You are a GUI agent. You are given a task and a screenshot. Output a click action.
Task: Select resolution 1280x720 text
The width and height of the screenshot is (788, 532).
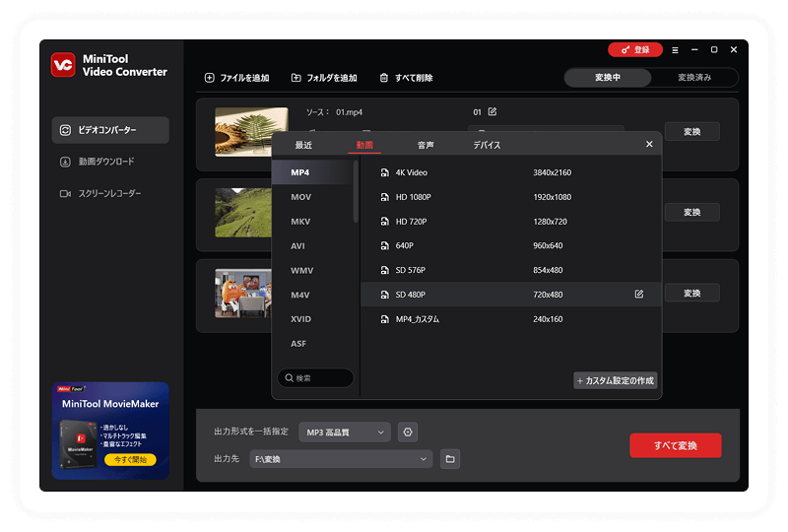[x=550, y=222]
